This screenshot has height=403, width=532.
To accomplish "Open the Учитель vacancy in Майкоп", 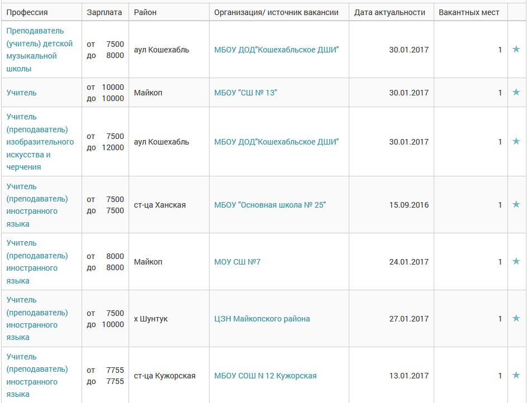I will pyautogui.click(x=21, y=93).
